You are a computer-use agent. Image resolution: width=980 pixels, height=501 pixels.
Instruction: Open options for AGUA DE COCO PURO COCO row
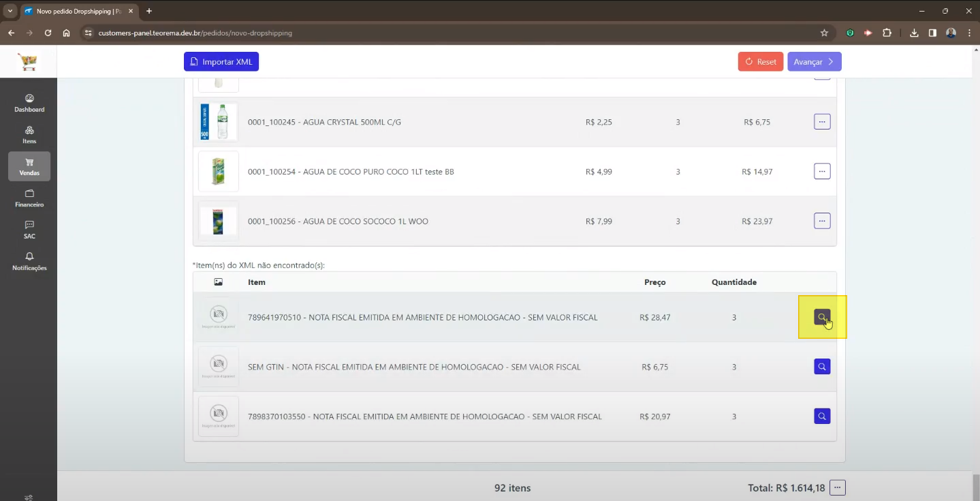(822, 171)
